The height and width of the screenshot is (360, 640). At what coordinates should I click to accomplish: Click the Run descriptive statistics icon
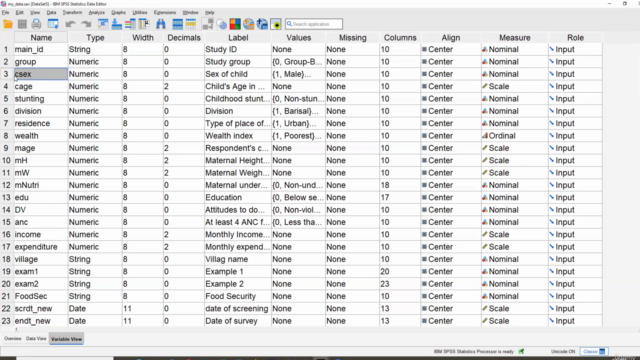click(144, 24)
